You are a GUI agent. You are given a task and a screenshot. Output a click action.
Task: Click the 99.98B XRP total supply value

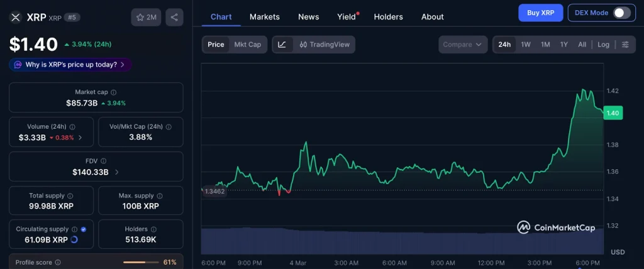point(52,206)
